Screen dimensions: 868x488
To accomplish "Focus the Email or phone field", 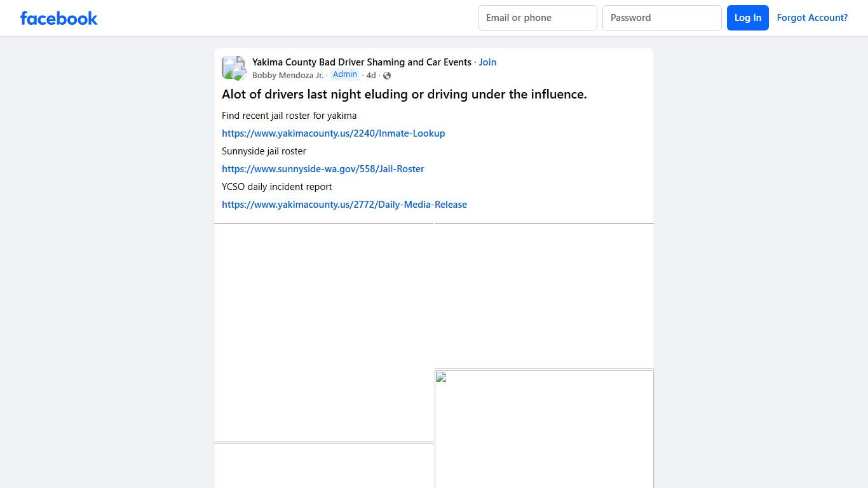I will [x=537, y=18].
